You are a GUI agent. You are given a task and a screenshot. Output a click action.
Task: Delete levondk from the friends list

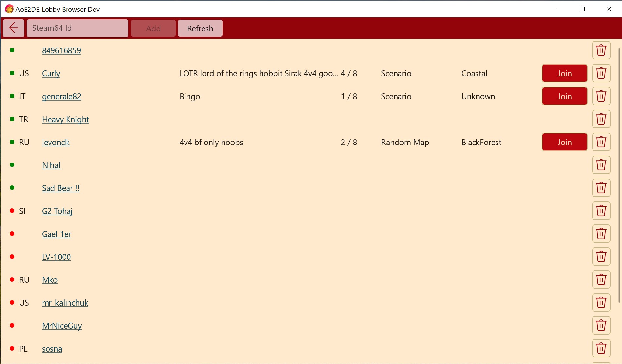601,142
